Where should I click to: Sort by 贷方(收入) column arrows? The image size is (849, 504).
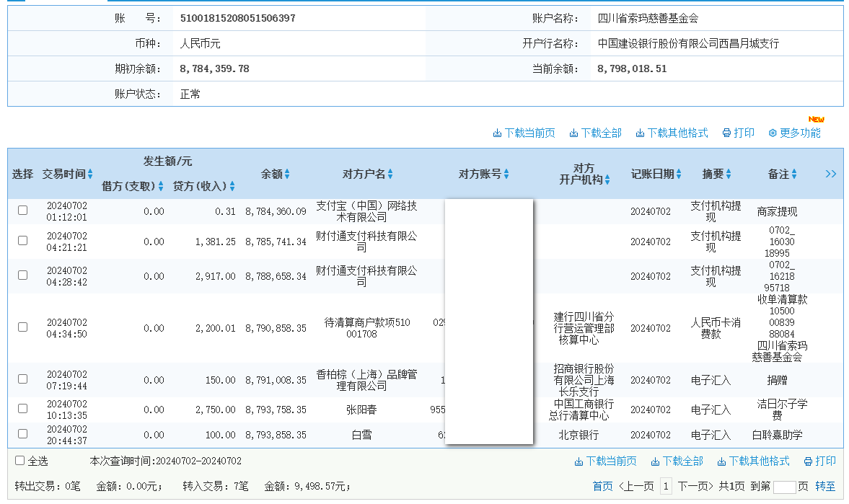(232, 186)
